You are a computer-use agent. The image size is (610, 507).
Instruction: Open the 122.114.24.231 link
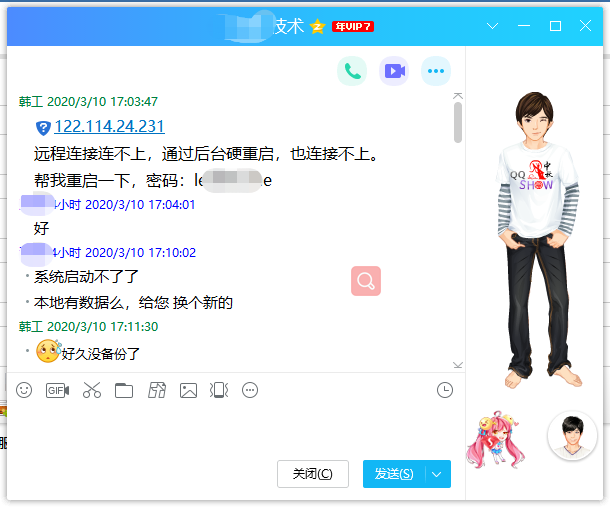point(109,126)
